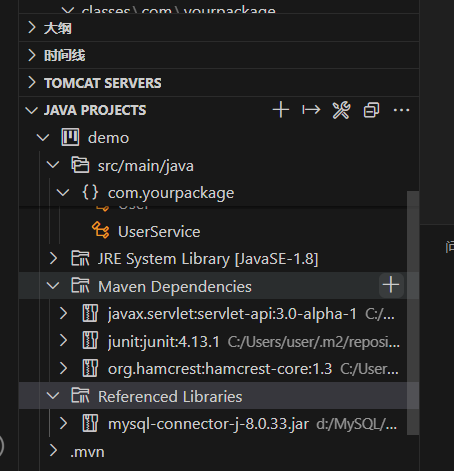Screen dimensions: 454x471
Task: Click the 'TOMCAT SERVERS' title
Action: click(103, 83)
